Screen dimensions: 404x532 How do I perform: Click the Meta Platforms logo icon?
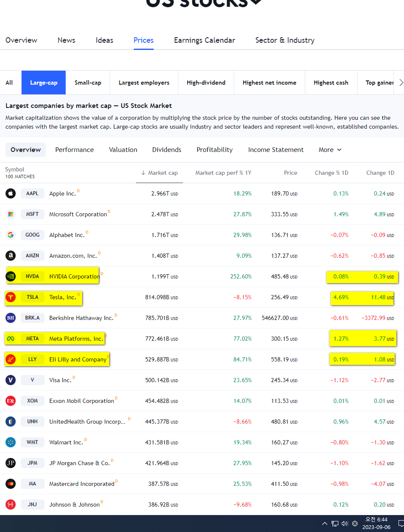point(11,339)
